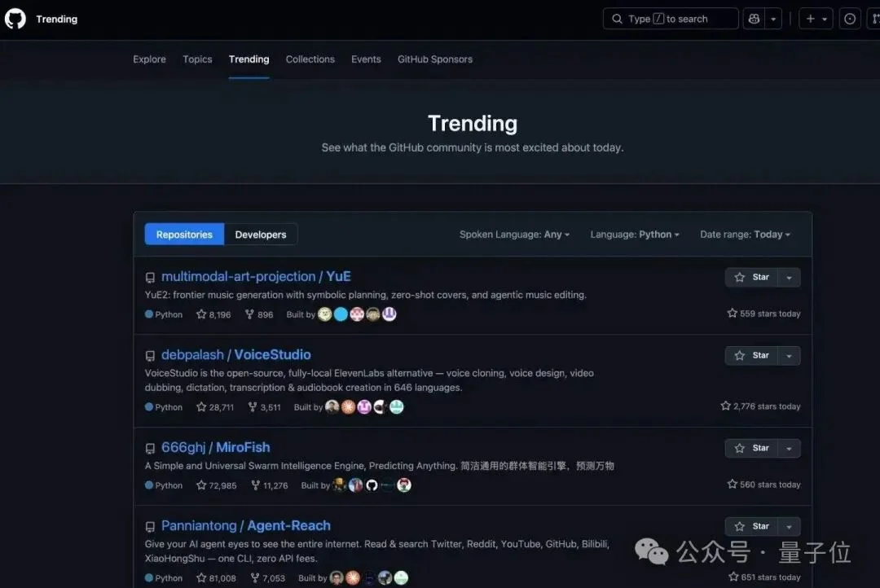Open the plus create-new menu
This screenshot has height=588, width=880.
816,19
